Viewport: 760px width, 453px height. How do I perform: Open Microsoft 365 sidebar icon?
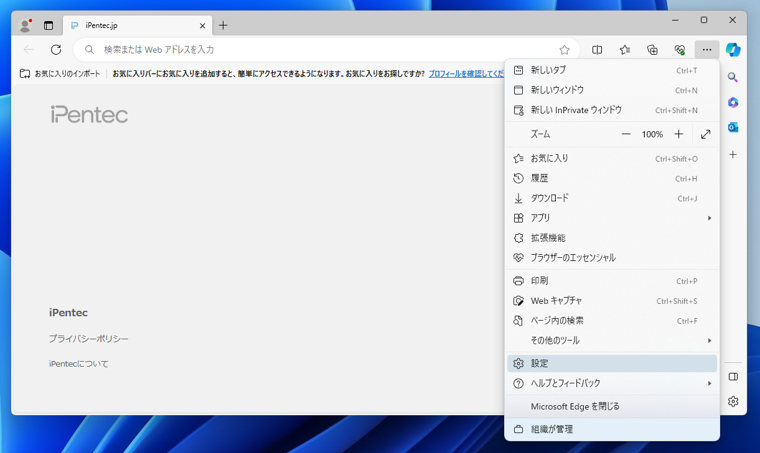tap(733, 102)
